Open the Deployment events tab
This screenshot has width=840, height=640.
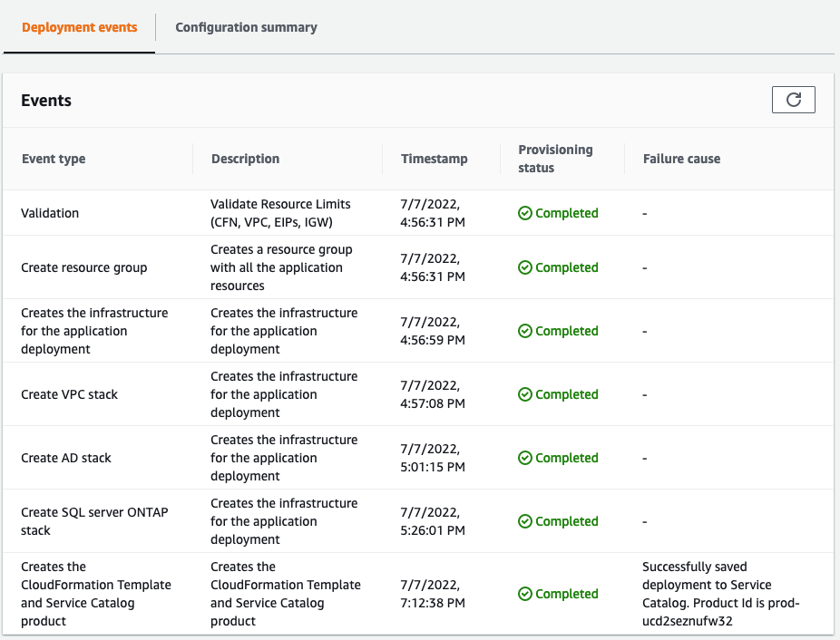tap(79, 27)
